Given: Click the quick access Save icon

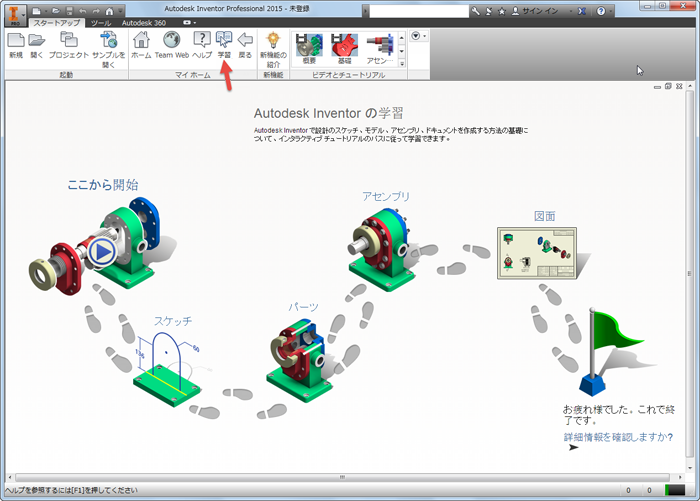Looking at the screenshot, I should click(69, 11).
